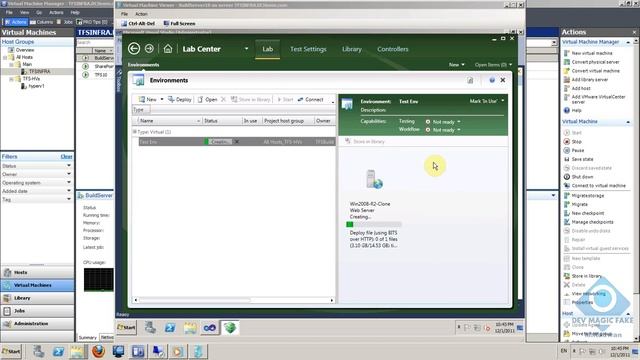Image resolution: width=640 pixels, height=360 pixels.
Task: Open PowerShell icon in VM taskbar
Action: point(170,328)
